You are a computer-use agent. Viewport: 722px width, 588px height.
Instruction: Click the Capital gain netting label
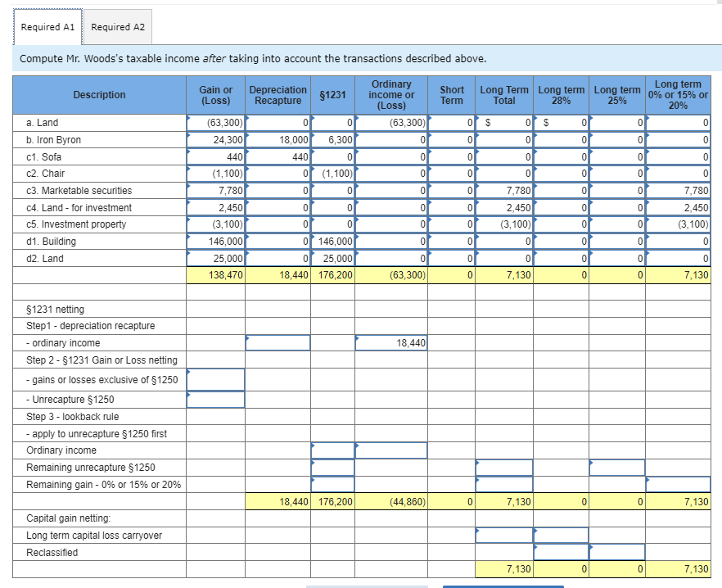69,518
